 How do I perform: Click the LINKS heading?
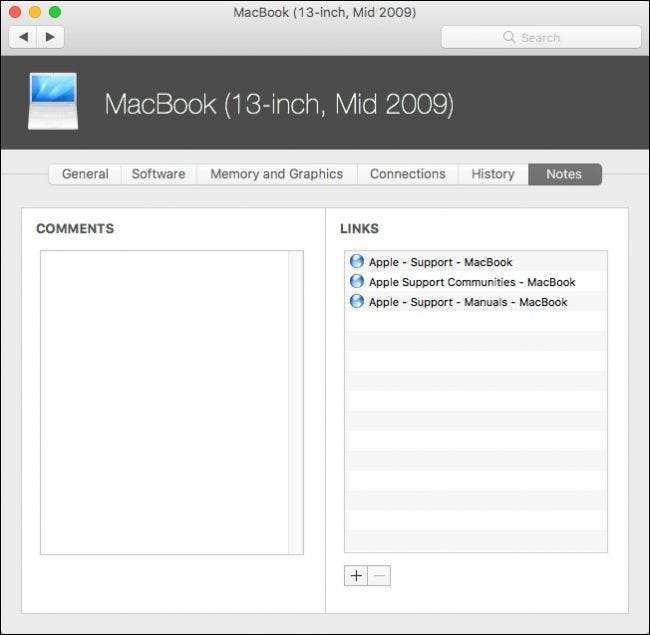pos(359,229)
